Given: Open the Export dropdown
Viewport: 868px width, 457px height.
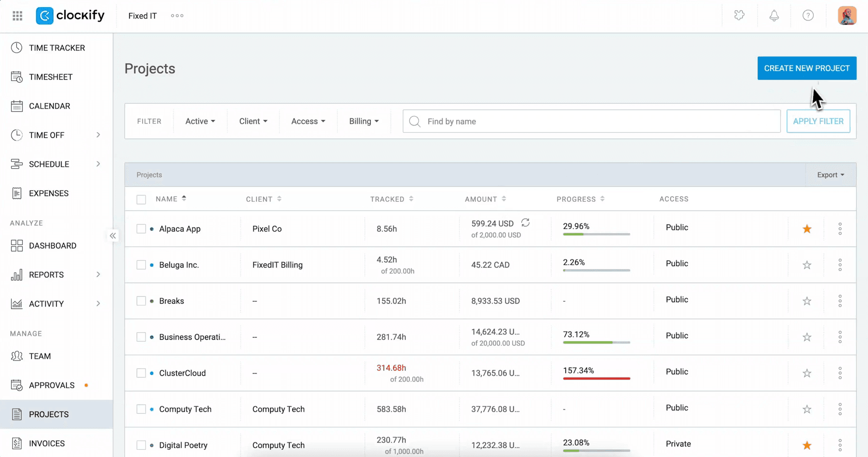Looking at the screenshot, I should (831, 175).
